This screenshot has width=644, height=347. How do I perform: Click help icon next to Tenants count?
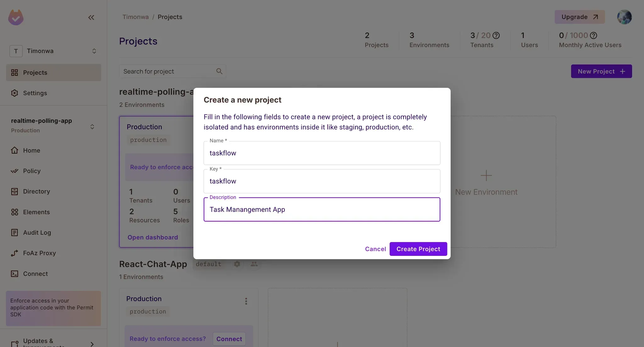click(496, 36)
